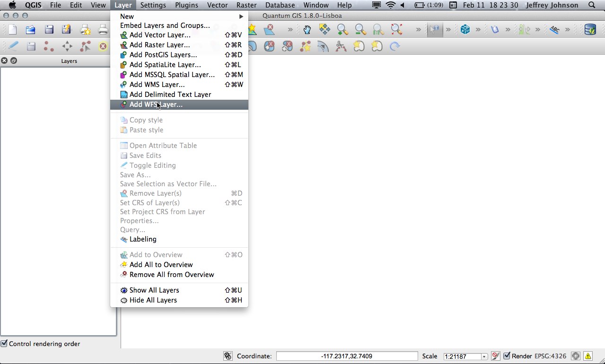Choose Add WMS Layer menu item

179,85
